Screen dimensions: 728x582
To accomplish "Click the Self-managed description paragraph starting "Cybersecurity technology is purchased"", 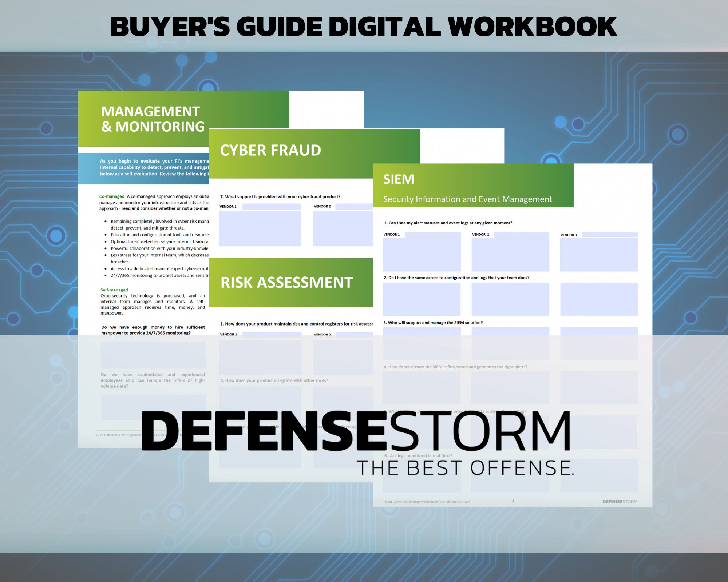I will pos(153,304).
